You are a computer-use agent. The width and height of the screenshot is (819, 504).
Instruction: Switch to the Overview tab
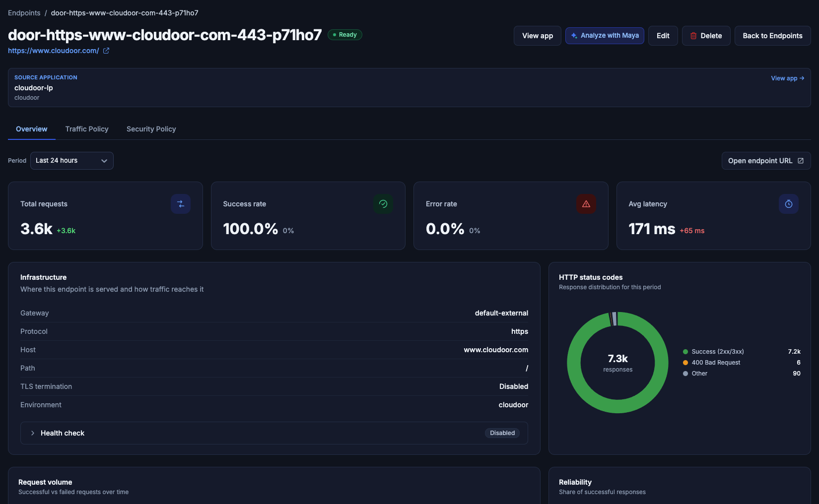pos(32,129)
